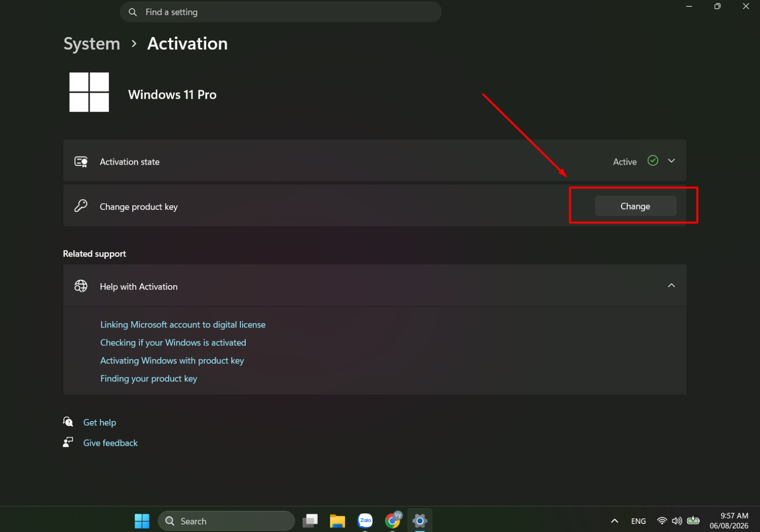Click the Get help chat icon

[68, 422]
